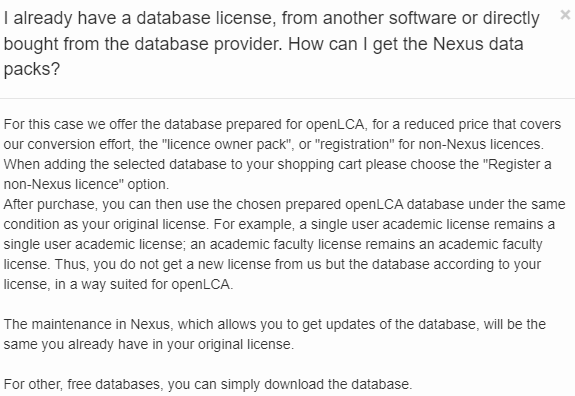This screenshot has height=396, width=575.
Task: Click the "Register a" quoted option text
Action: click(x=517, y=164)
